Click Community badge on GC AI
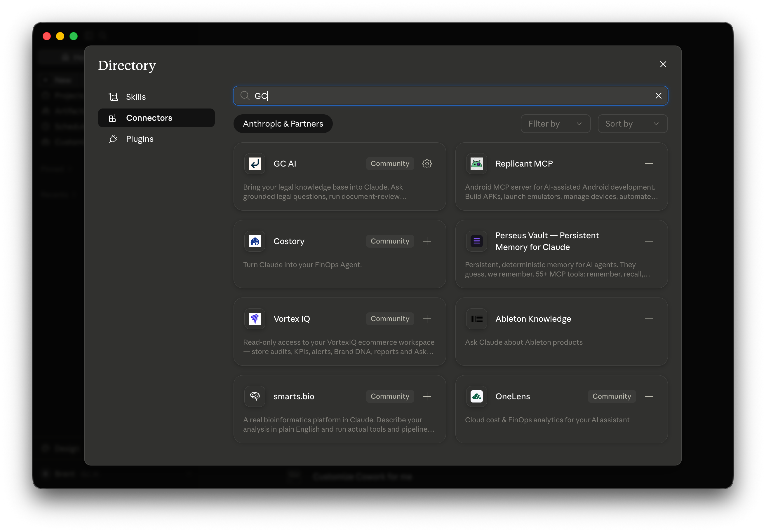 [x=390, y=164]
